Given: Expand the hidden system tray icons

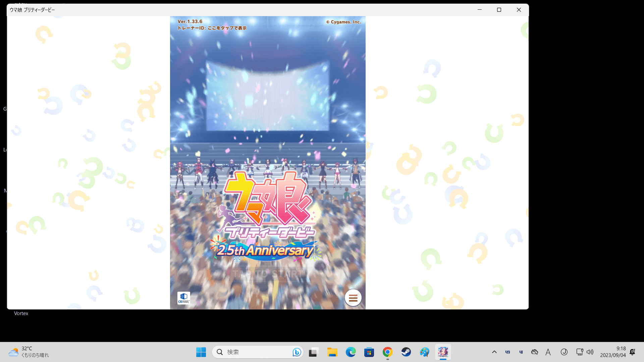Looking at the screenshot, I should click(494, 352).
